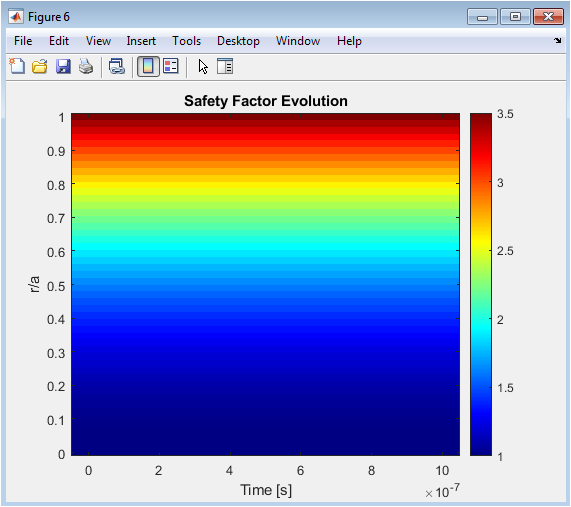The width and height of the screenshot is (571, 507).
Task: Expand the toolbar dock arrow at right
Action: [558, 40]
